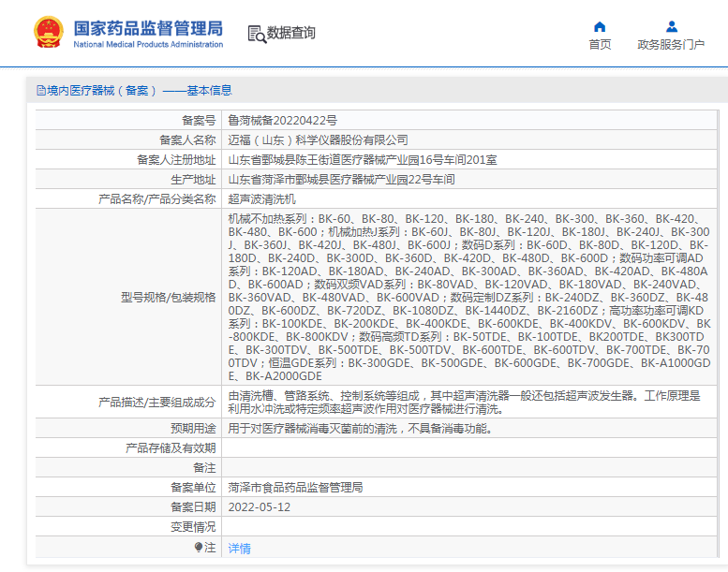The image size is (728, 572).
Task: Click 迈福（山东）科学仪器股份有限公司
Action: pos(318,140)
